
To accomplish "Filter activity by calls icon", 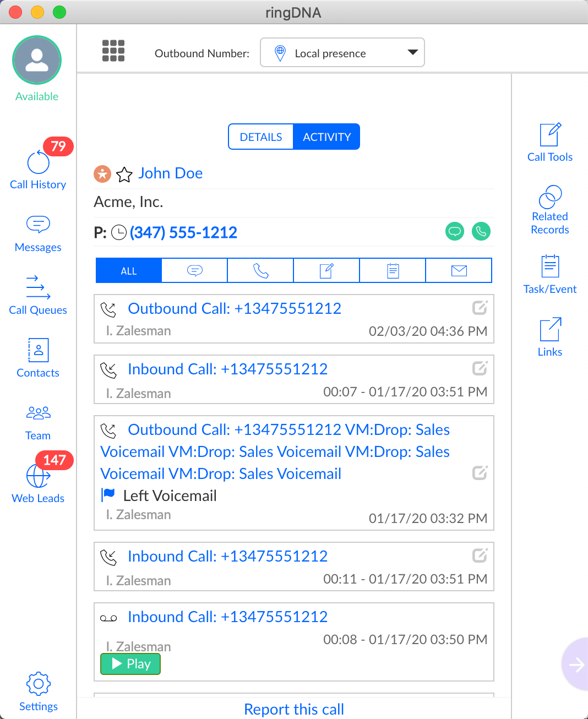I will (x=261, y=270).
